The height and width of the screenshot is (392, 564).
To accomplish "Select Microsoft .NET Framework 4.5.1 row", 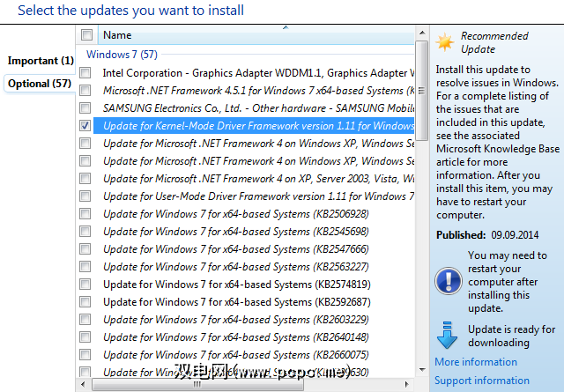I will click(254, 90).
